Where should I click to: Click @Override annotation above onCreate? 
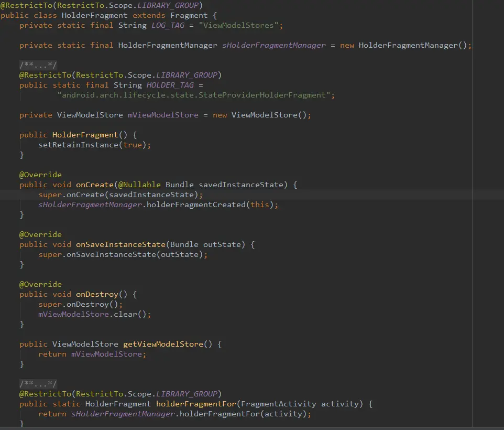pos(40,175)
